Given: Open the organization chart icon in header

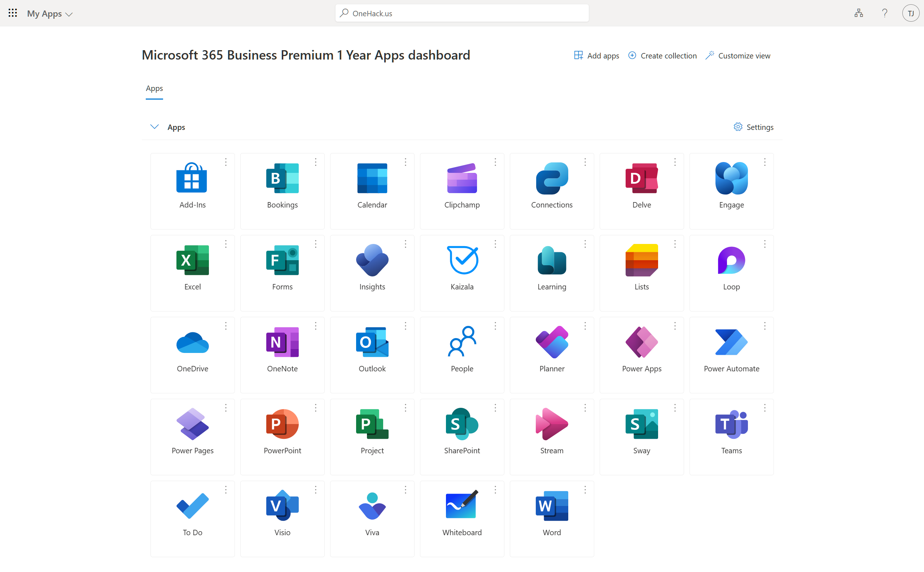Looking at the screenshot, I should [859, 13].
